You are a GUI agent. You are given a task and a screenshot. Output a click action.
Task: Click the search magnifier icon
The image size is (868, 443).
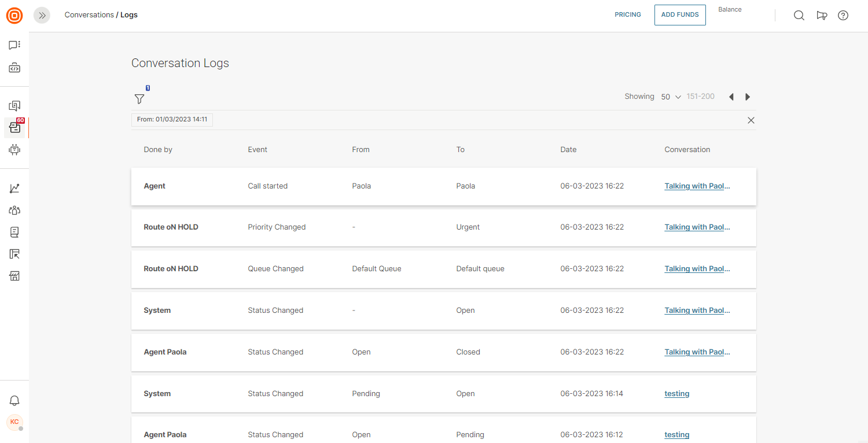799,16
